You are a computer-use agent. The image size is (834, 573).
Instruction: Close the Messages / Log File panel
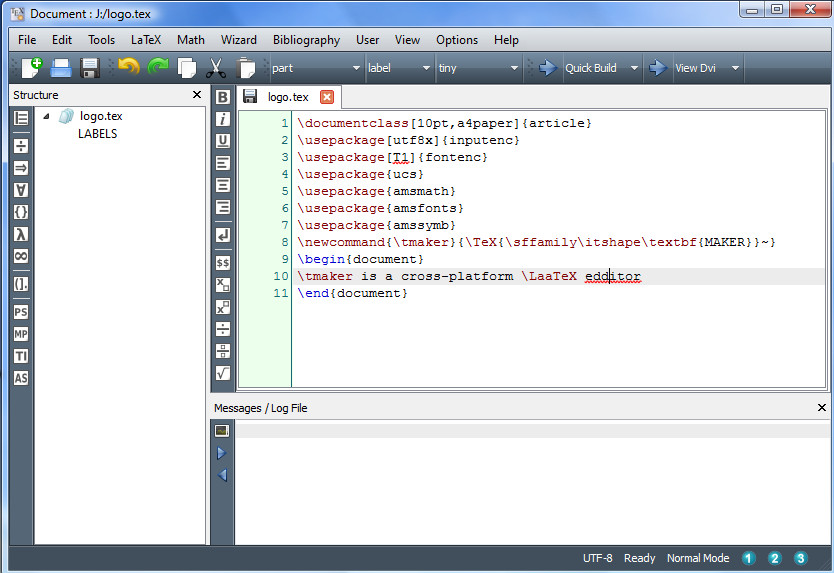(822, 408)
